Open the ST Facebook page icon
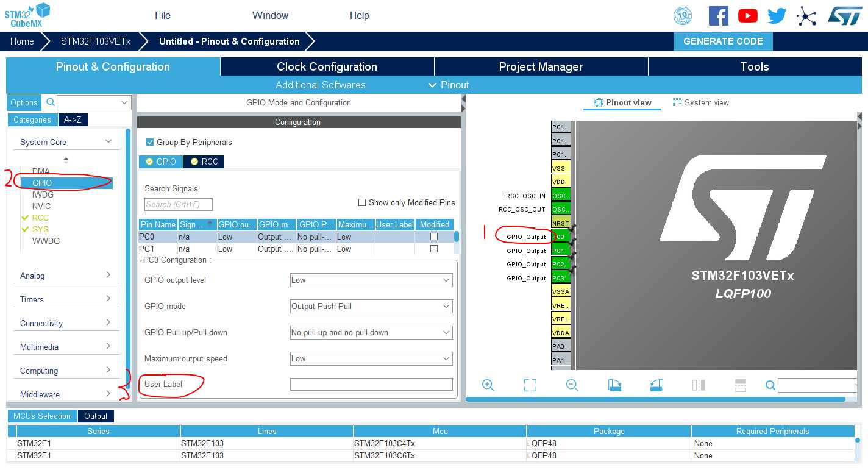868x470 pixels. pyautogui.click(x=719, y=16)
